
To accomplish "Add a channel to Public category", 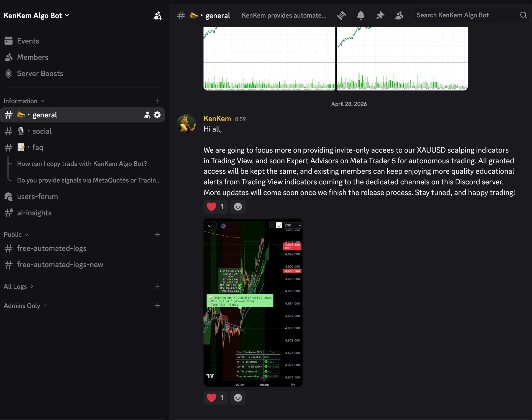I will (157, 235).
